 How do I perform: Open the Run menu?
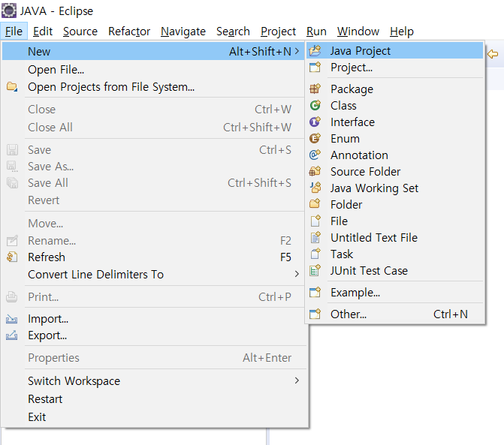(317, 32)
